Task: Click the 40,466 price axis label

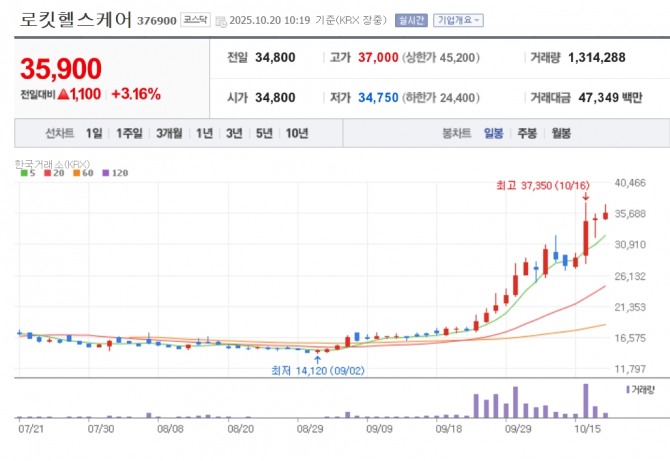Action: coord(630,183)
